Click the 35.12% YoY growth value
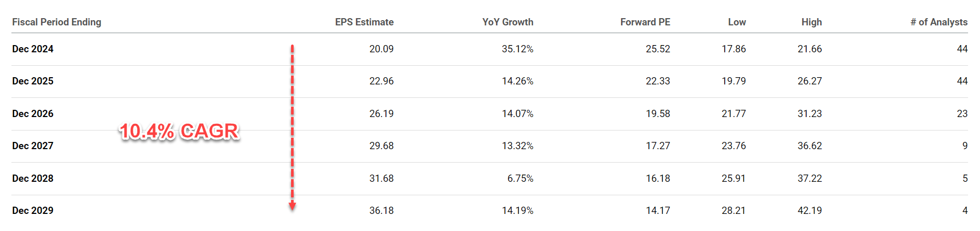 click(517, 49)
